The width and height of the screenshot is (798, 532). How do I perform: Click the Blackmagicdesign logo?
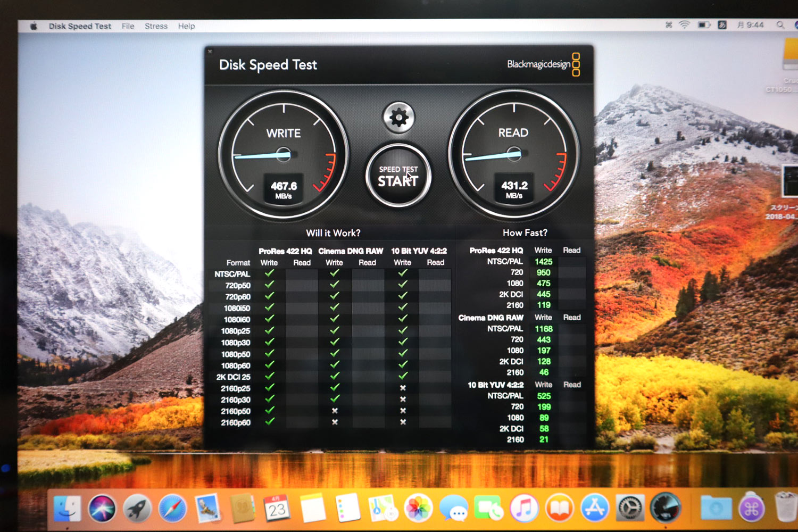tap(543, 64)
